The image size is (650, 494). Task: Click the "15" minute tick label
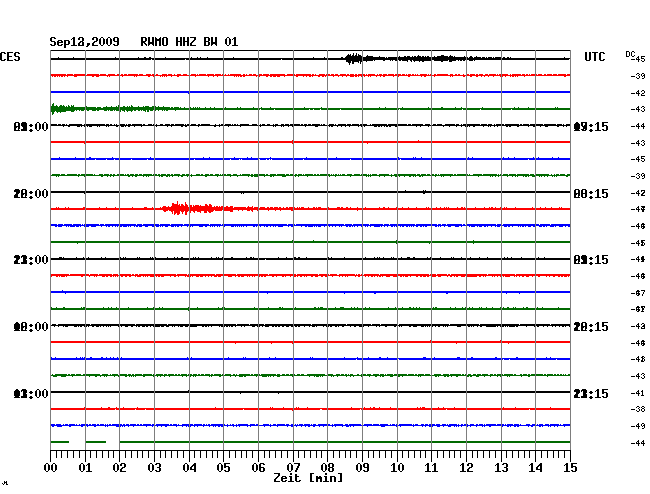point(570,467)
